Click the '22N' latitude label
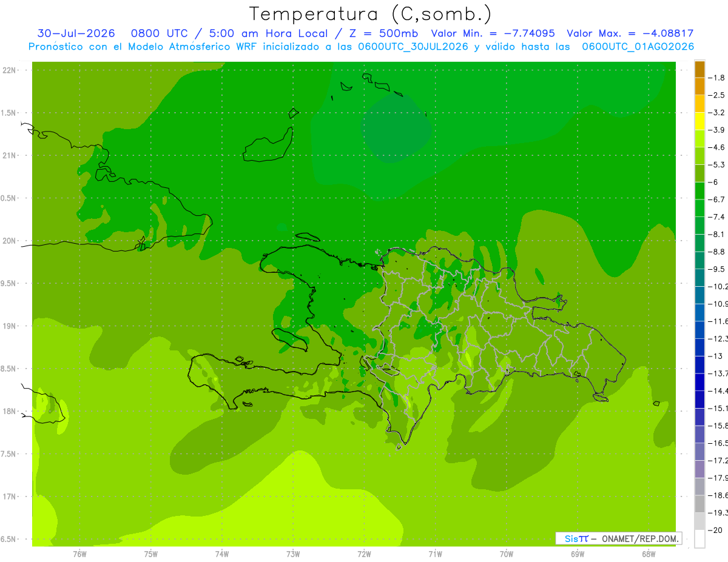The image size is (728, 562). coord(10,70)
